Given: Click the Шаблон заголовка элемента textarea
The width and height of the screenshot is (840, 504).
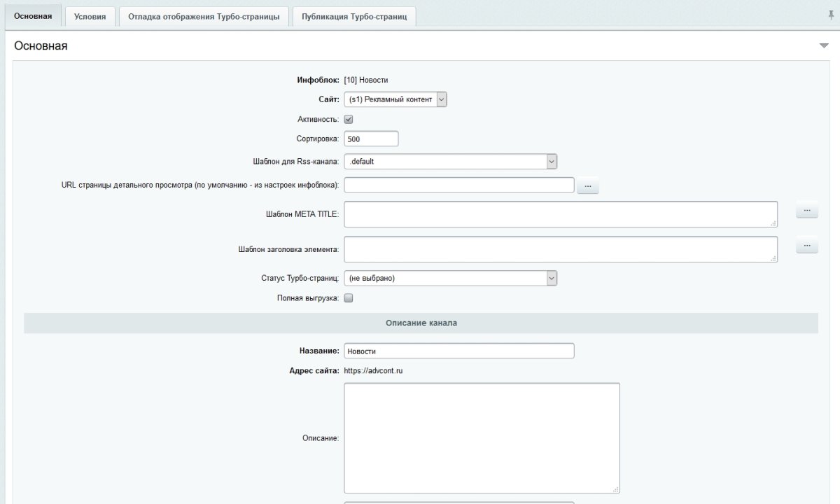Looking at the screenshot, I should [560, 248].
